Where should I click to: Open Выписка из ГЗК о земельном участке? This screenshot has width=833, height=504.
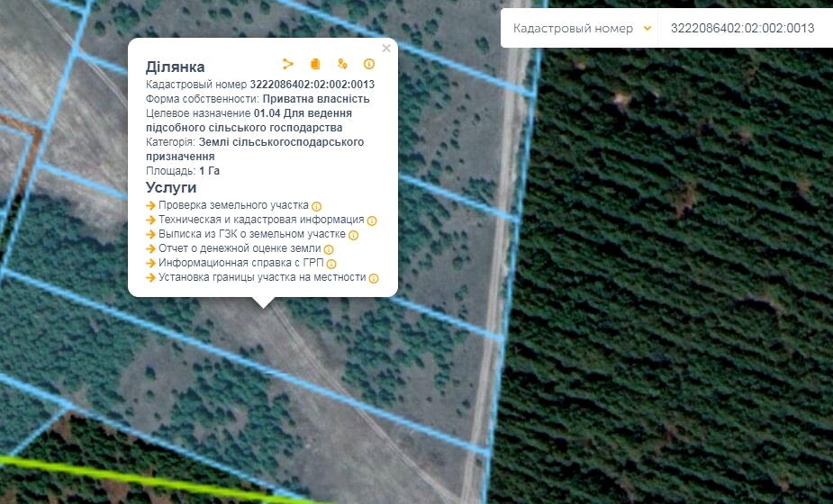click(251, 234)
